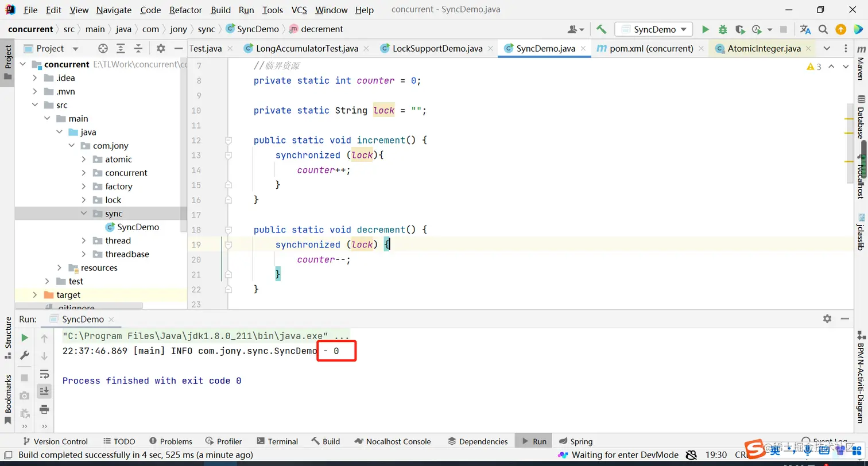Open the Bookmarks tool window
868x466 pixels.
pyautogui.click(x=8, y=399)
